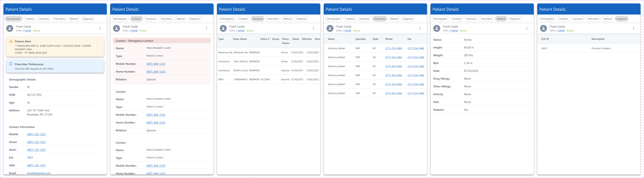The image size is (644, 178).
Task: Open the kebab menu above the ICD-10 table
Action: (x=633, y=28)
